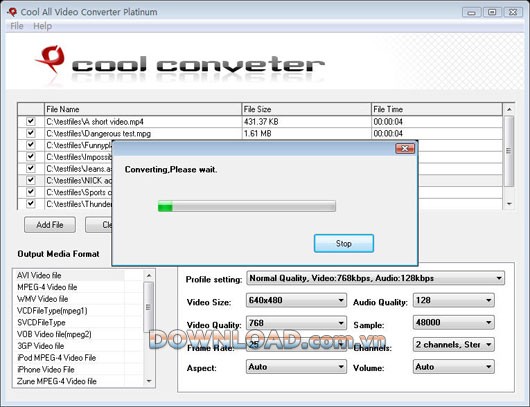Screen dimensions: 530x407
Task: Open the Frame Rate dropdown
Action: [296, 345]
